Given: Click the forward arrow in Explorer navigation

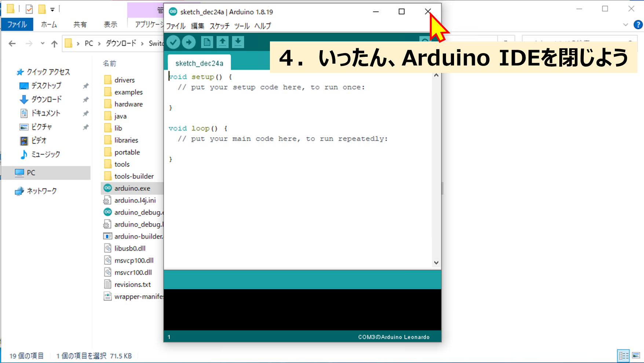Looking at the screenshot, I should [29, 44].
